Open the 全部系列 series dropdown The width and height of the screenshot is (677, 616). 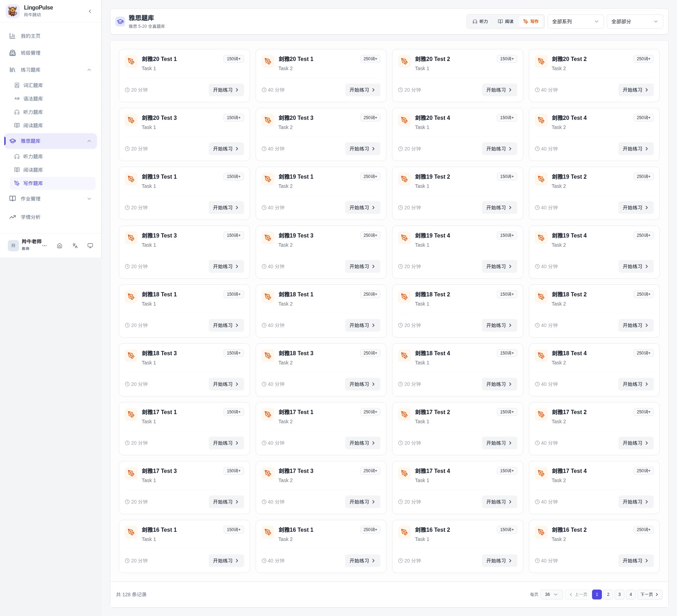[575, 21]
